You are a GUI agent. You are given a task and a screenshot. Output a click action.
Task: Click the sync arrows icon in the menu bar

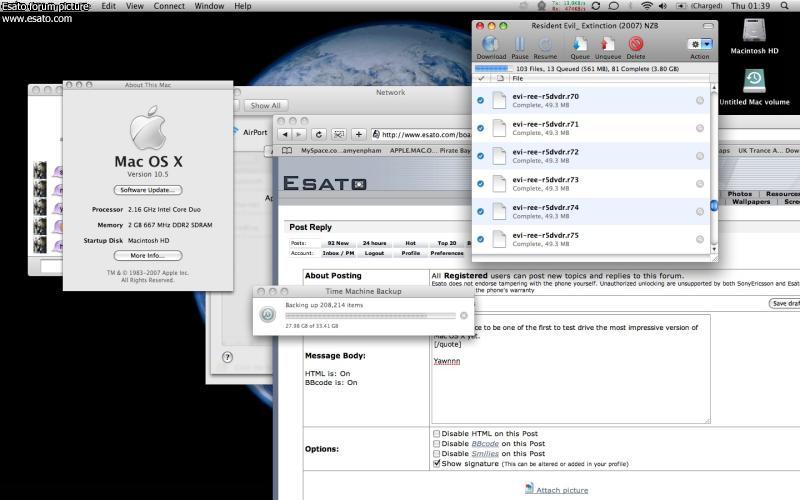[595, 6]
